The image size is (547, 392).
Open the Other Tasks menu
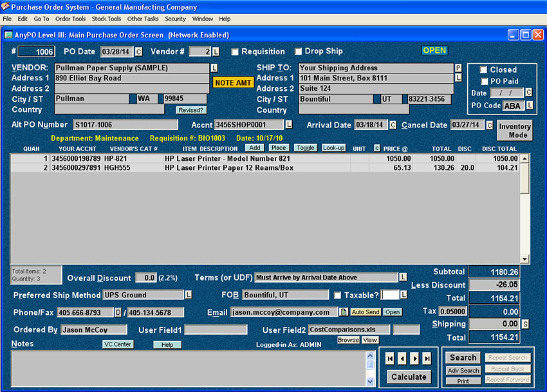click(143, 19)
